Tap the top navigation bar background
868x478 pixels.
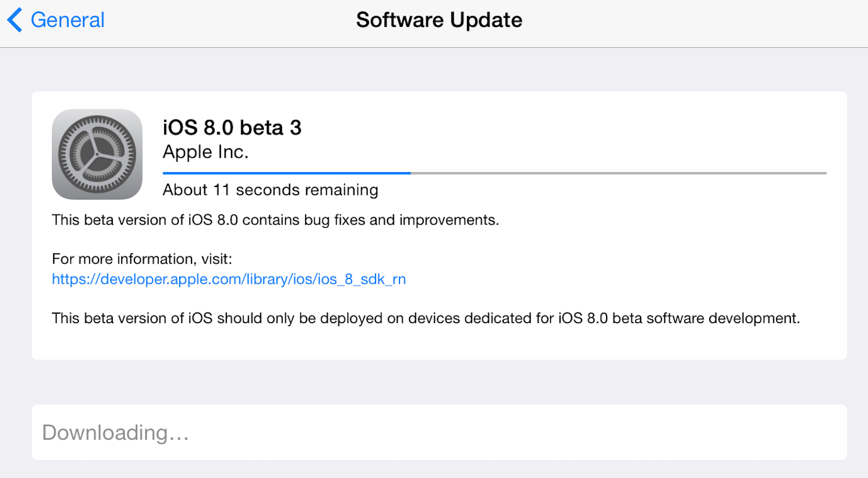(x=687, y=23)
